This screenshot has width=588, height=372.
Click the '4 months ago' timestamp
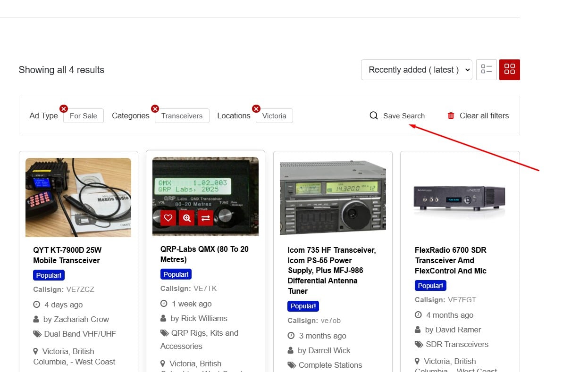tap(450, 315)
